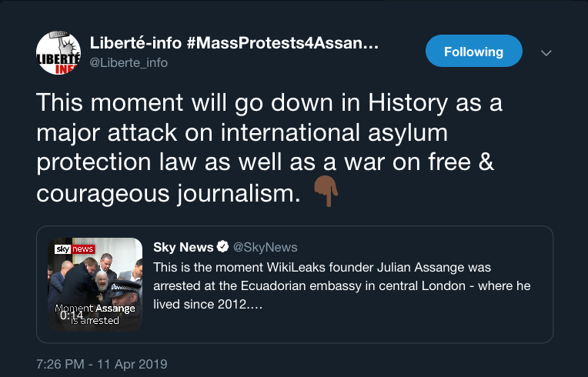588x377 pixels.
Task: Click the @SkyNews handle
Action: pyautogui.click(x=265, y=247)
